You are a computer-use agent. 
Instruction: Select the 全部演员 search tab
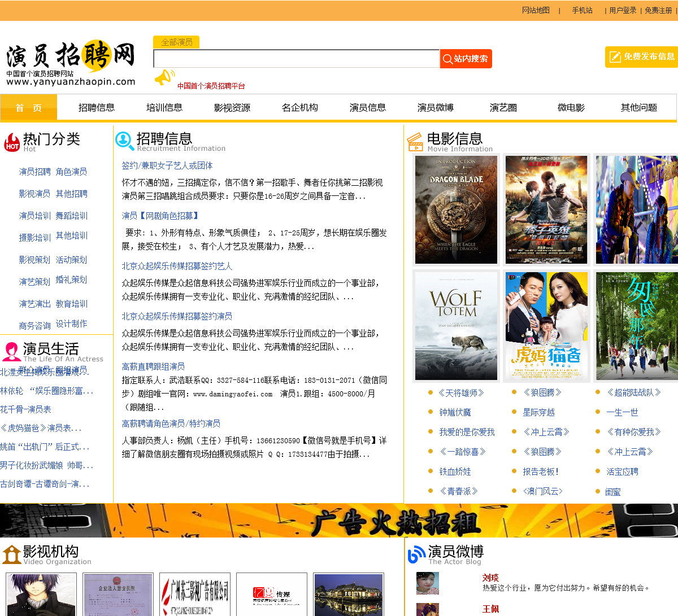coord(176,42)
